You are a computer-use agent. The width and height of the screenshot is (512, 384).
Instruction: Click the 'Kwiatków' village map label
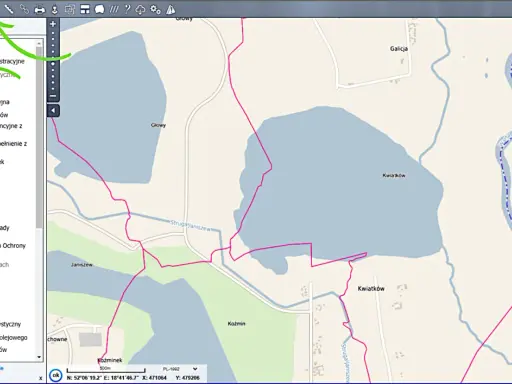[x=371, y=289]
